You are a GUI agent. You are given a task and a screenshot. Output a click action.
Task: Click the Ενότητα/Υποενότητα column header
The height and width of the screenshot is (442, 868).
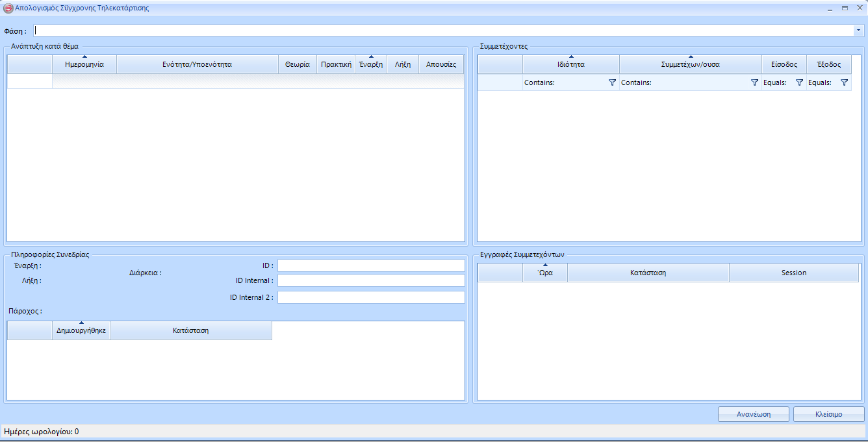[x=197, y=64]
